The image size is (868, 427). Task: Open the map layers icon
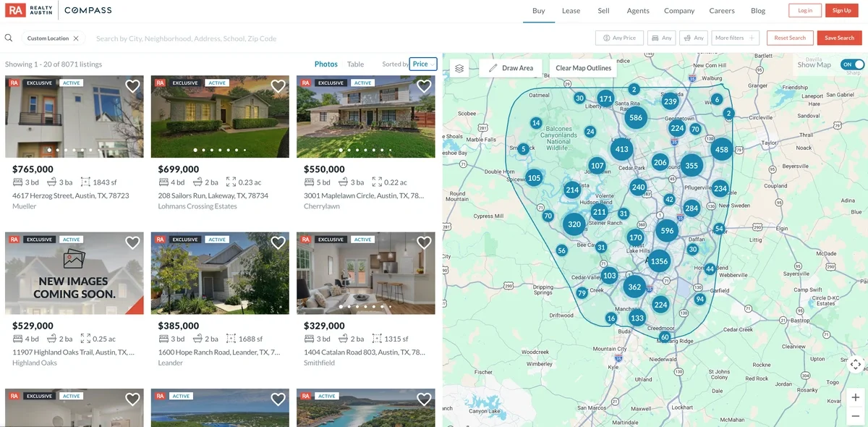(459, 68)
